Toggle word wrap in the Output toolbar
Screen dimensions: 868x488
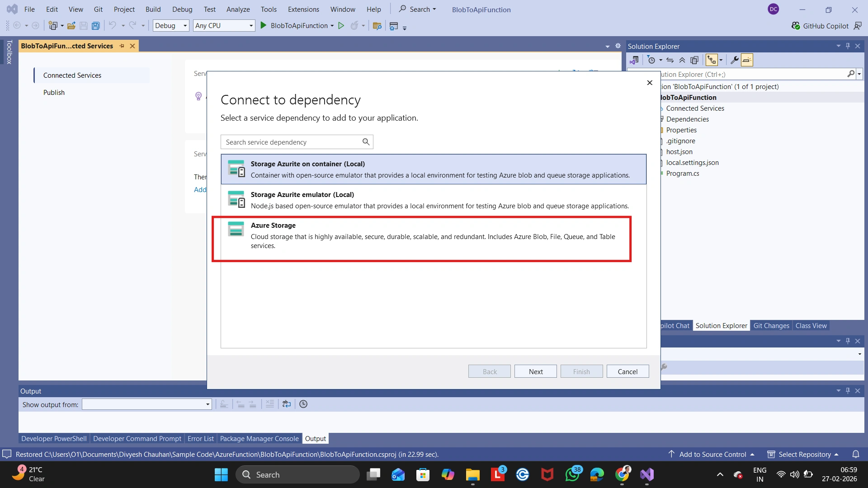[287, 404]
